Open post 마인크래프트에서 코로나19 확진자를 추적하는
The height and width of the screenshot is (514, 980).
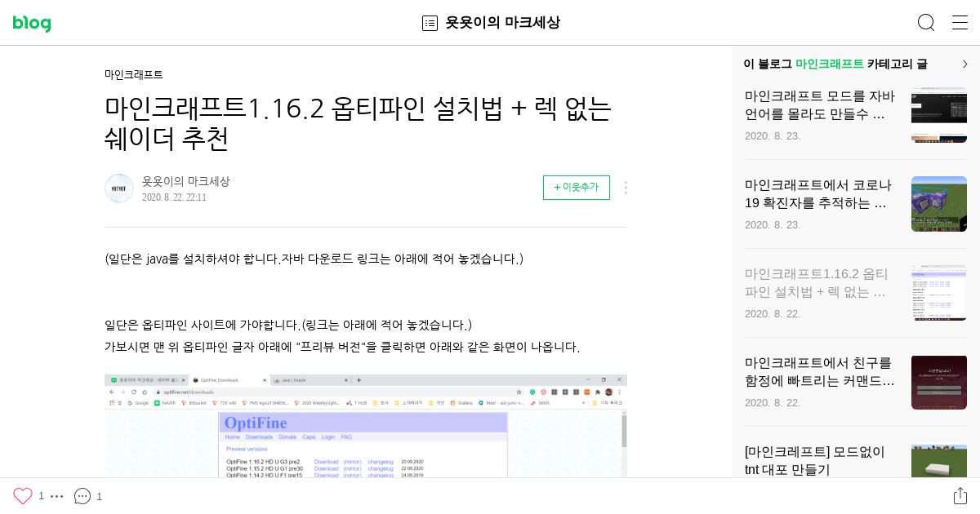coord(820,194)
